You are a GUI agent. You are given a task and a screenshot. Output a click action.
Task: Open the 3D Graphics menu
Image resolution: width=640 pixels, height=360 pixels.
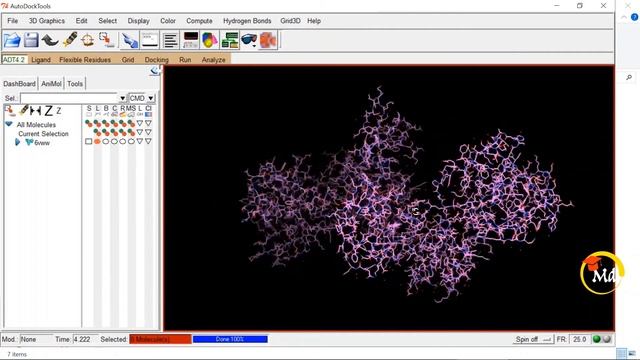47,21
